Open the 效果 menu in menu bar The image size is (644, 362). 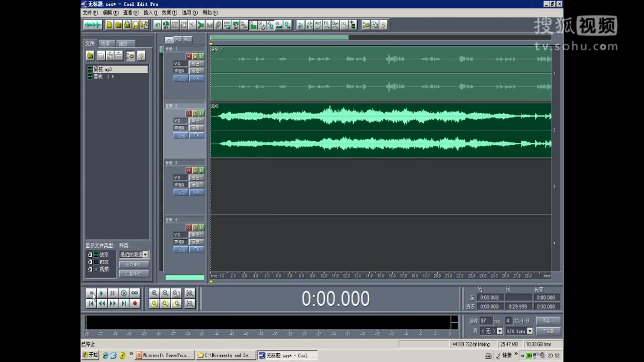[x=169, y=13]
